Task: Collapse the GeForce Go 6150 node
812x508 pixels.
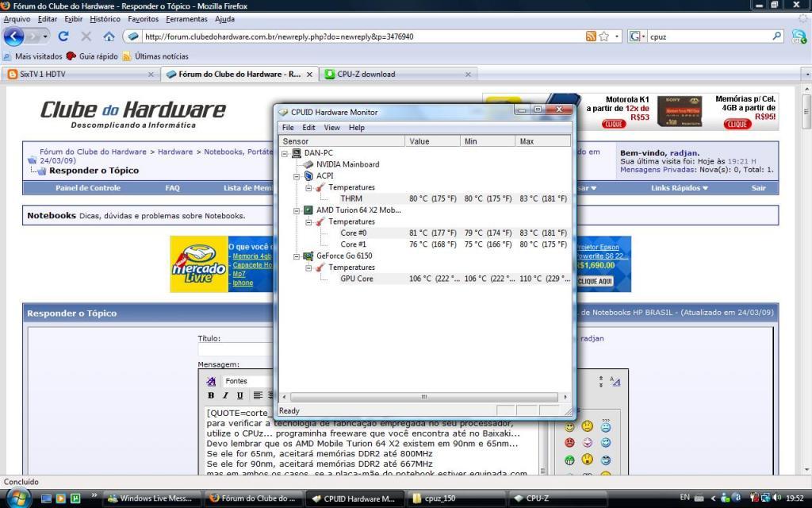Action: pos(297,256)
